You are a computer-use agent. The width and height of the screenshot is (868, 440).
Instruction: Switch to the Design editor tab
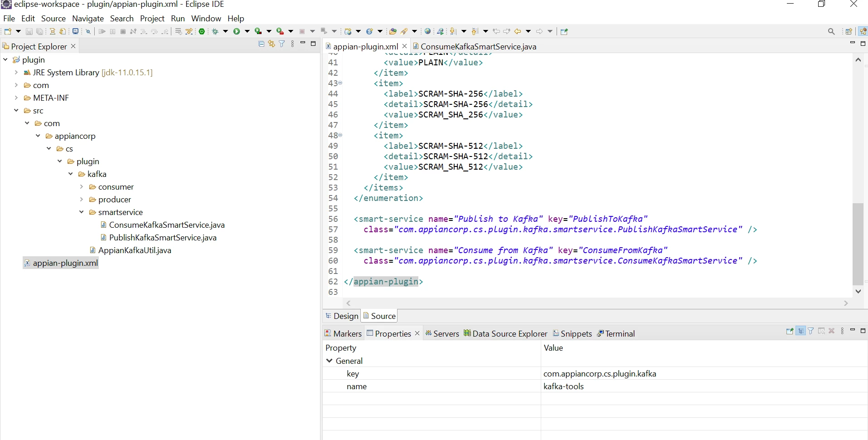pos(342,316)
